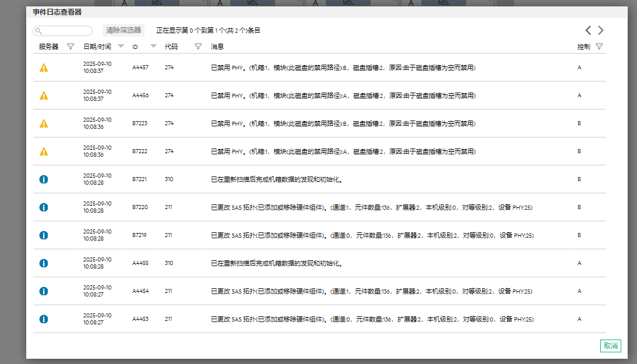The image size is (637, 364).
Task: Click message of event B7221 rescan completed
Action: pos(277,179)
